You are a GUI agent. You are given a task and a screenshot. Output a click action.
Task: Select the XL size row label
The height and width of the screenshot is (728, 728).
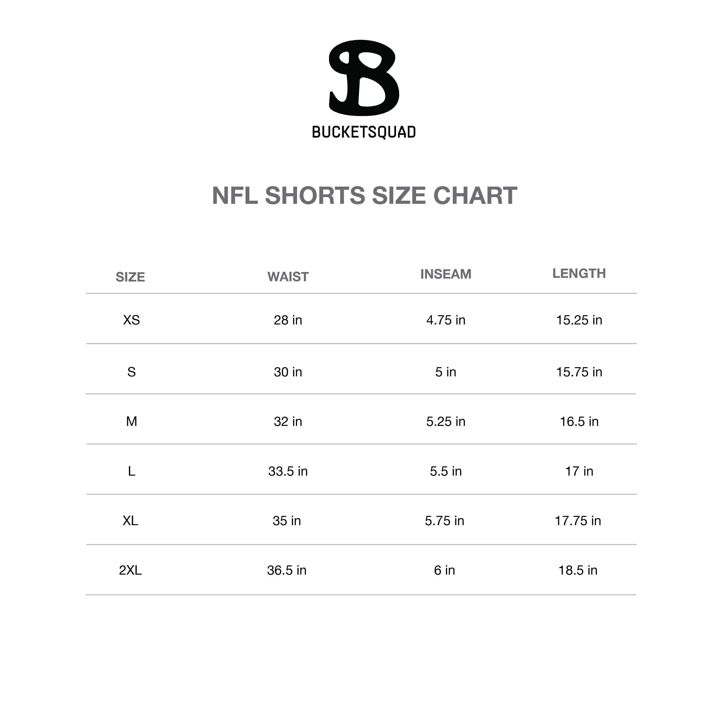[x=130, y=521]
